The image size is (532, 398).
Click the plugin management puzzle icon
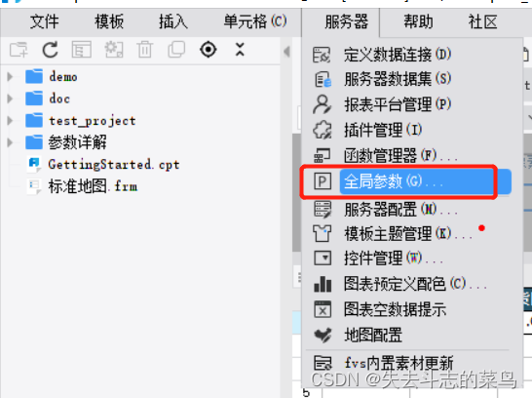(x=322, y=130)
